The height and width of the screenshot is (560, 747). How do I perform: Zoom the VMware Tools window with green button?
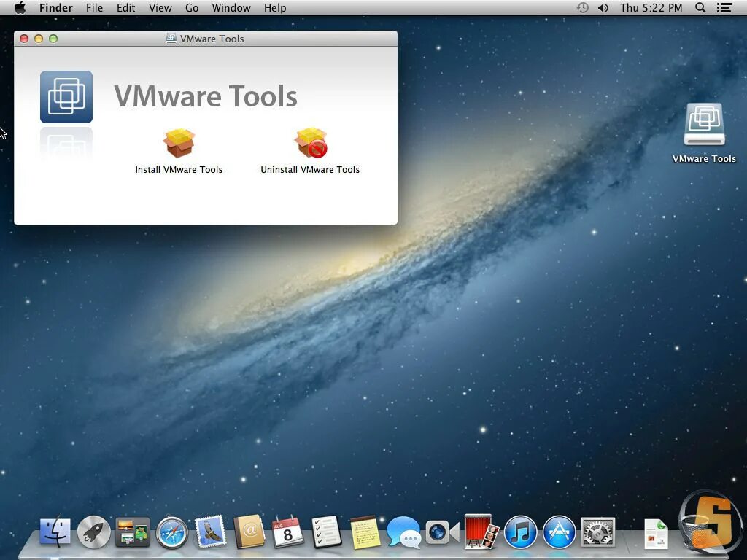pos(53,39)
